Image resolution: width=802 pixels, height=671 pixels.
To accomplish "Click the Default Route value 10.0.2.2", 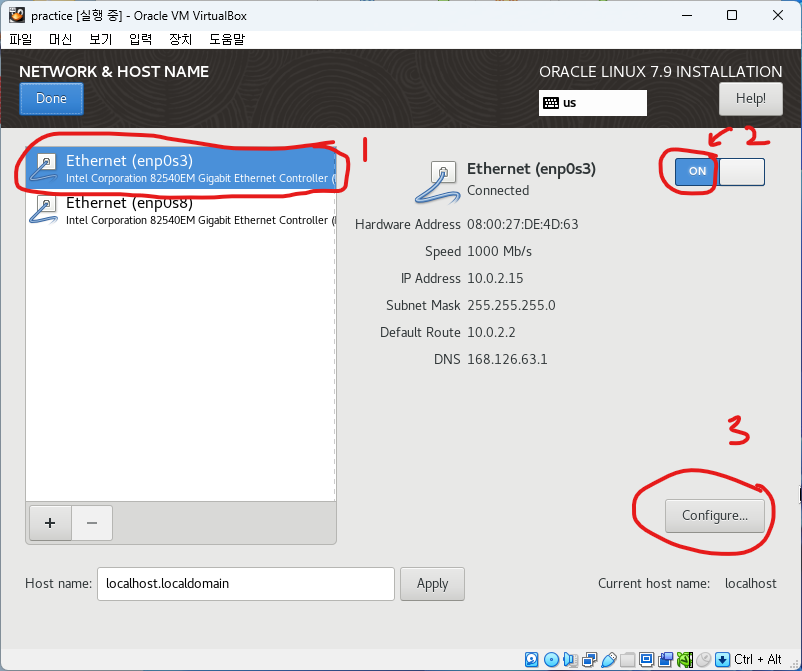I will coord(491,332).
